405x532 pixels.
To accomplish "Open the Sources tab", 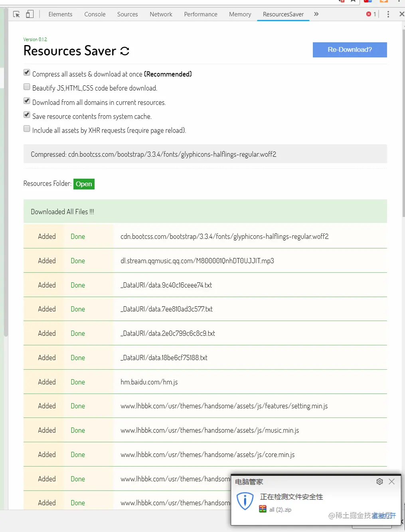I will (x=127, y=14).
